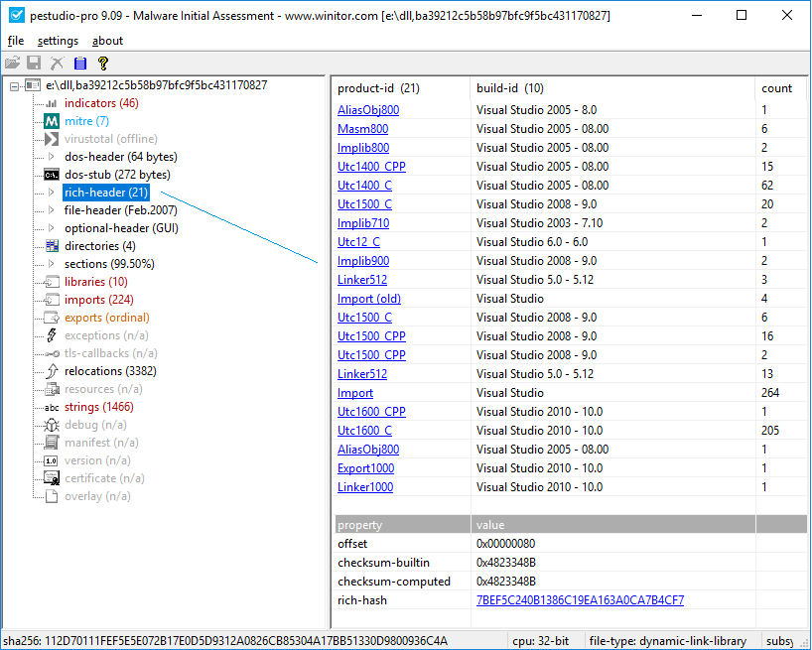Open the about menu

(108, 41)
